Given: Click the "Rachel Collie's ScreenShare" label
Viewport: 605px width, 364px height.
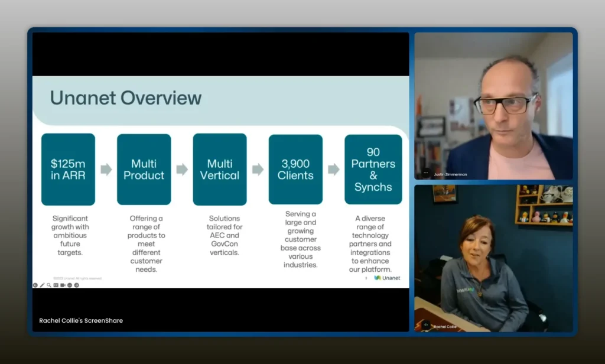Looking at the screenshot, I should click(81, 320).
